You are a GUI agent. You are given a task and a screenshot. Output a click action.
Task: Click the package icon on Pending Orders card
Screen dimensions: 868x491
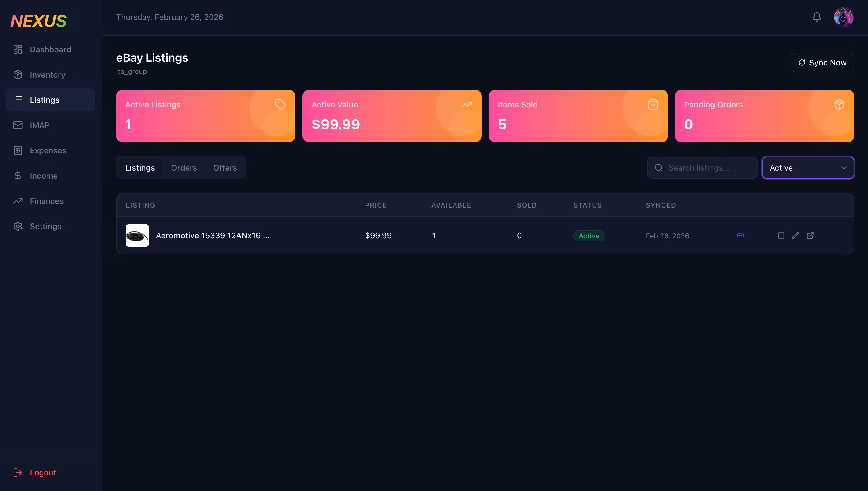tap(839, 105)
